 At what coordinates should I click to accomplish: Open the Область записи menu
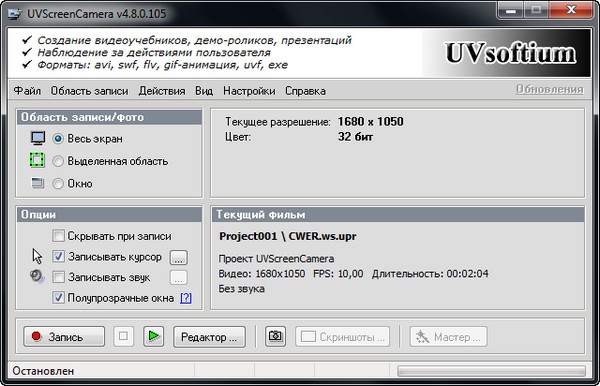click(x=90, y=91)
